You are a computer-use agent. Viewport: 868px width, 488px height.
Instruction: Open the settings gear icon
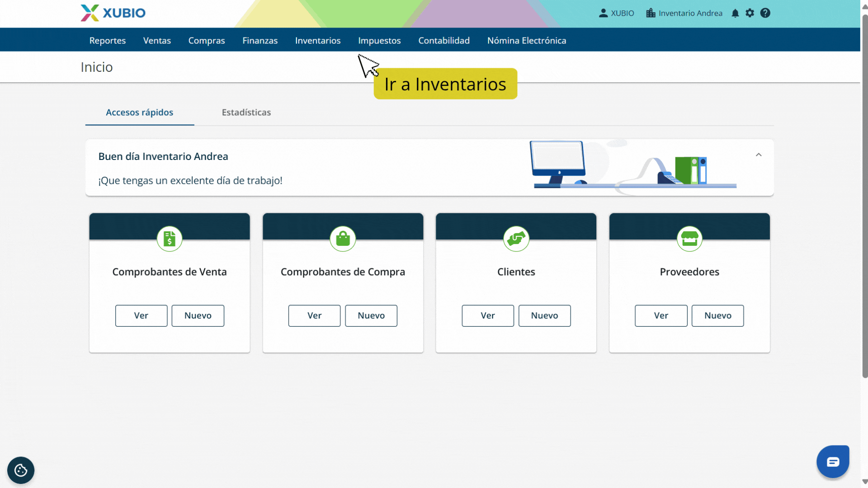(750, 13)
